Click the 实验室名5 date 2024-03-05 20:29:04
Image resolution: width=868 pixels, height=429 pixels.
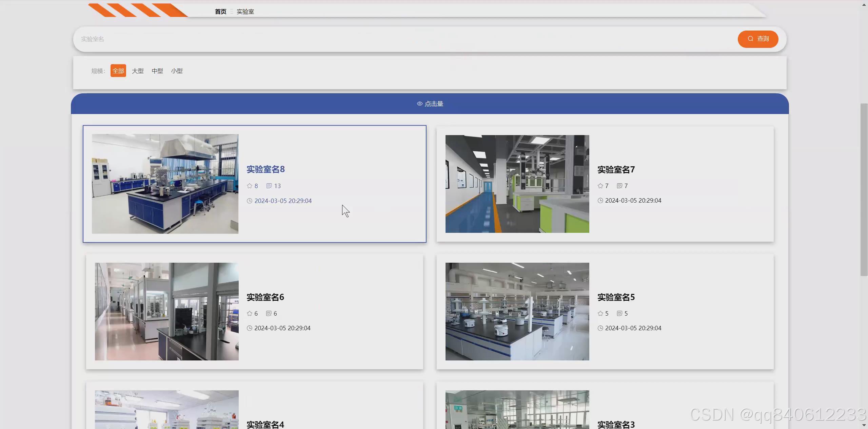coord(633,328)
